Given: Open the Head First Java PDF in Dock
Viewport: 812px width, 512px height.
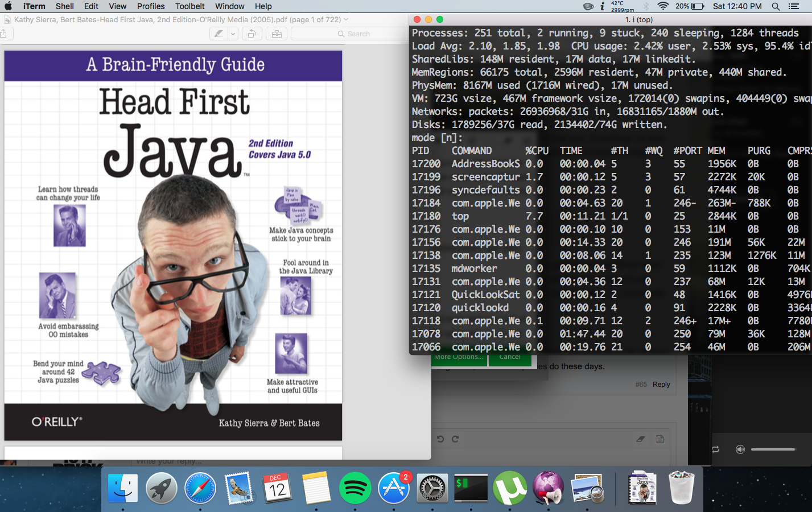Looking at the screenshot, I should [642, 488].
